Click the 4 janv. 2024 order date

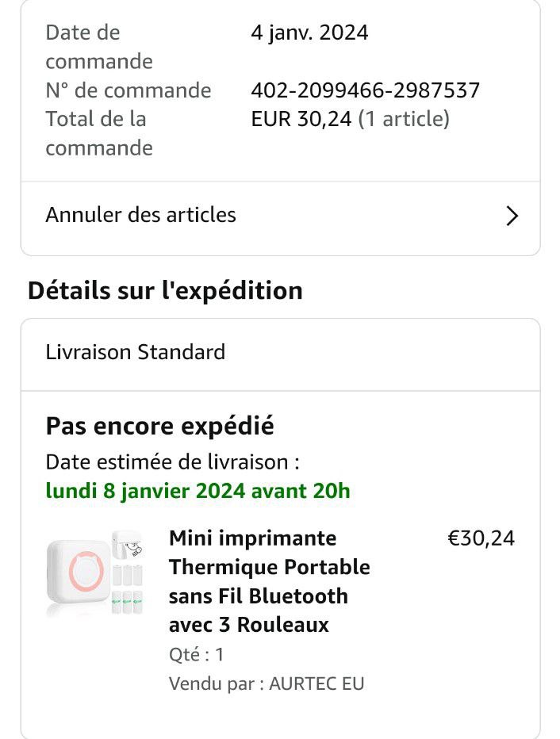coord(309,33)
